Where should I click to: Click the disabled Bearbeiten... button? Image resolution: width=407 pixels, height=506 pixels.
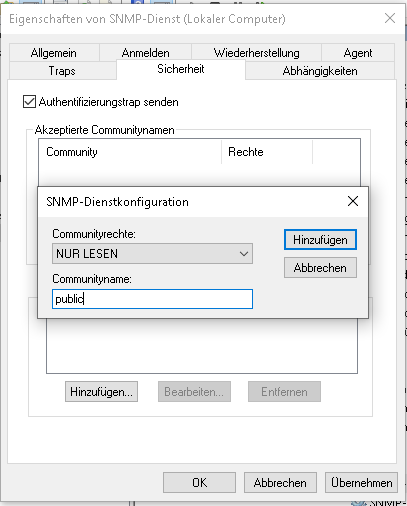pyautogui.click(x=194, y=392)
